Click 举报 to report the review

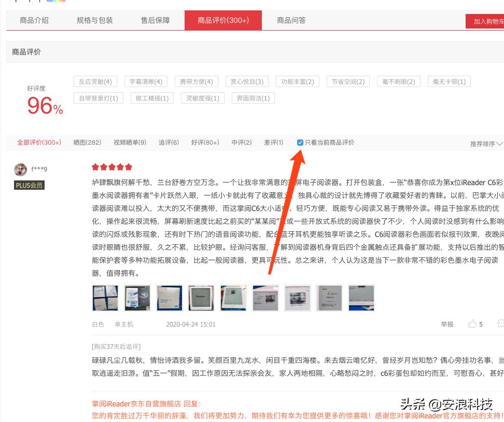[447, 325]
